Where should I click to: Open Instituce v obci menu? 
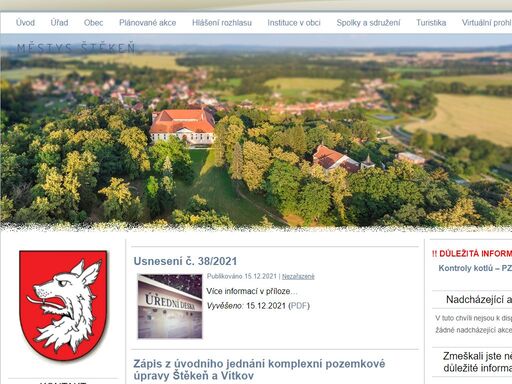tap(294, 23)
